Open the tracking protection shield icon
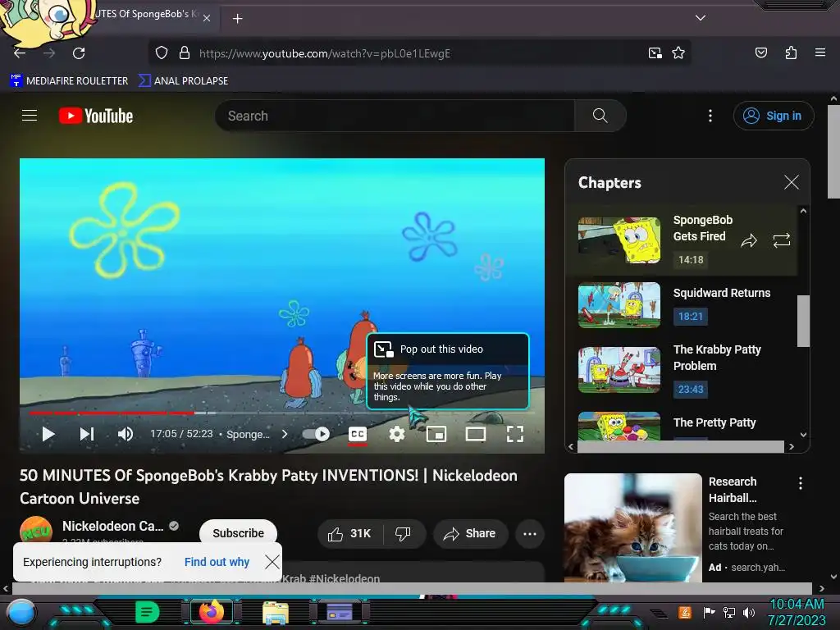The image size is (840, 630). tap(162, 53)
